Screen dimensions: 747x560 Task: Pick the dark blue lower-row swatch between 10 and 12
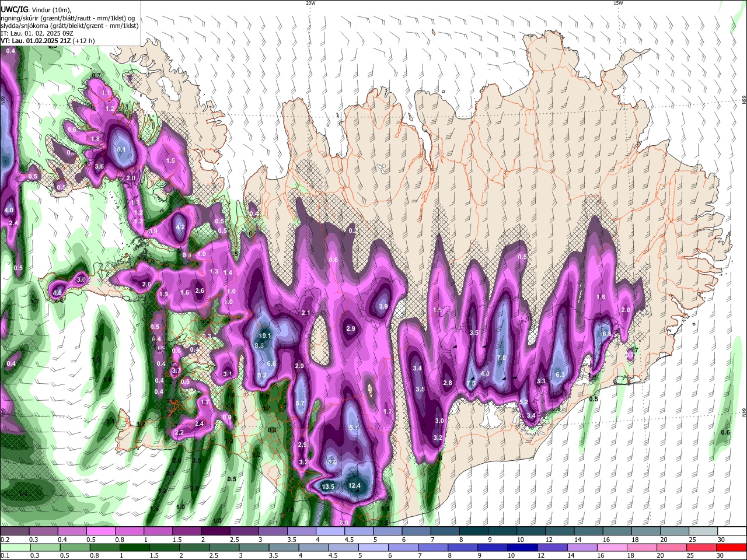523,547
